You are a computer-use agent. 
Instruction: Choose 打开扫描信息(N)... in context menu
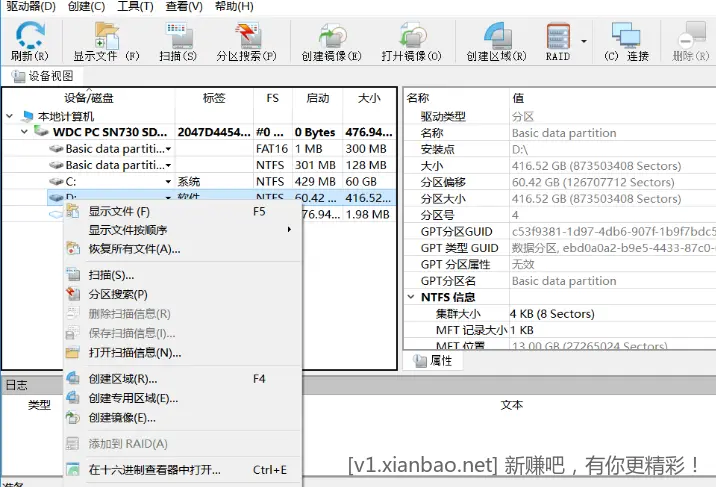click(183, 353)
